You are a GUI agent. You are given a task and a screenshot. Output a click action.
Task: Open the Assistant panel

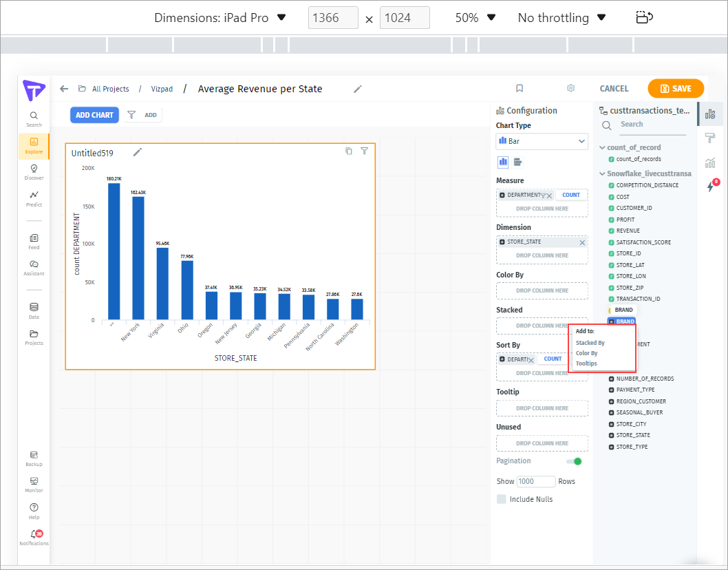(x=34, y=268)
